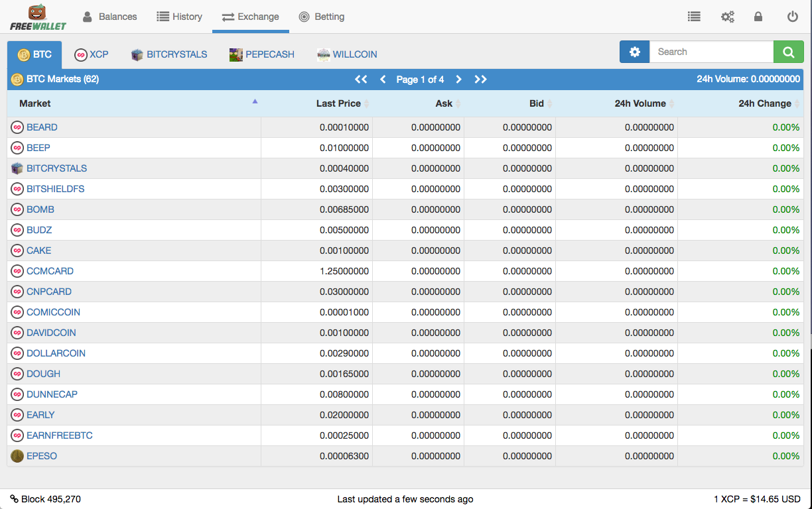Click the DOLLARCOIN last price 0.00290000
Image resolution: width=812 pixels, height=509 pixels.
pyautogui.click(x=344, y=353)
